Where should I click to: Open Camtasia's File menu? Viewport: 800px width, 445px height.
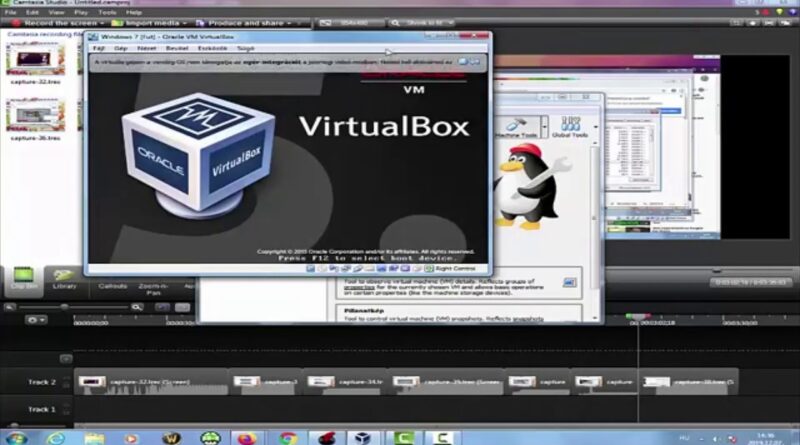[x=10, y=12]
